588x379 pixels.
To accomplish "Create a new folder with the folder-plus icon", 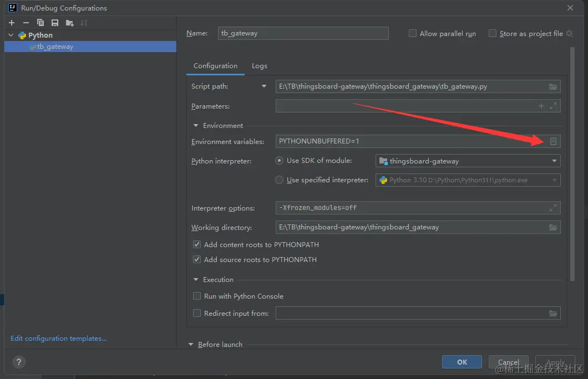I will 69,23.
